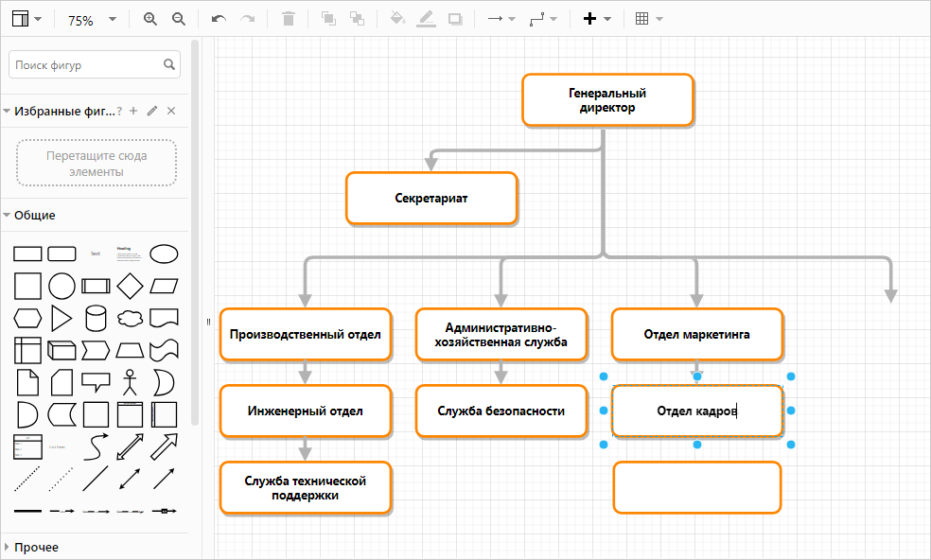Select the Служба безопасности box
The height and width of the screenshot is (560, 931).
click(501, 411)
